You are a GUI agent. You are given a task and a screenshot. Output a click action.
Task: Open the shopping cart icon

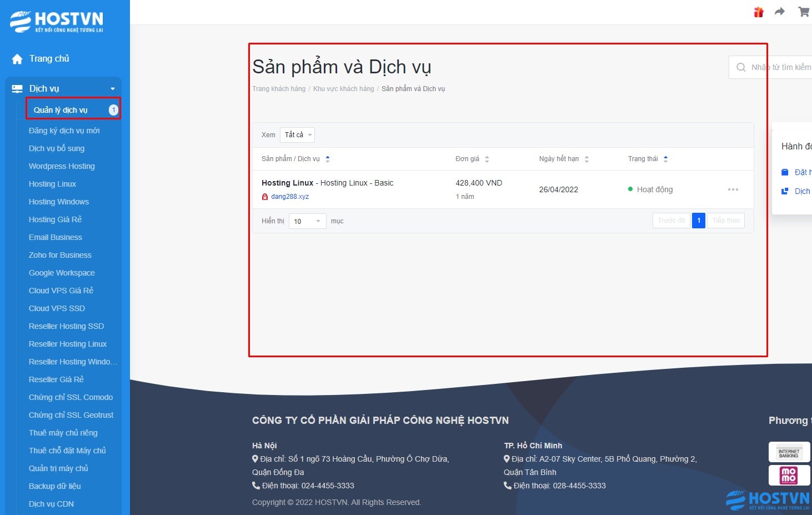pos(804,12)
